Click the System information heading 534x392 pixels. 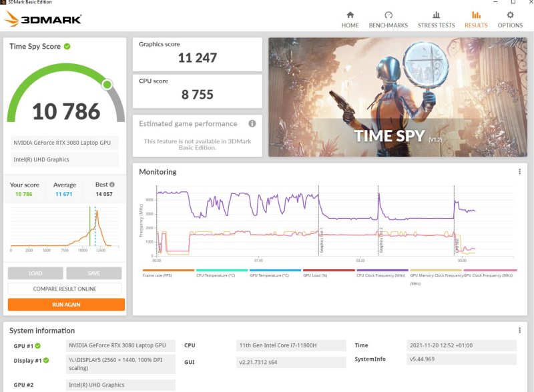(x=42, y=331)
